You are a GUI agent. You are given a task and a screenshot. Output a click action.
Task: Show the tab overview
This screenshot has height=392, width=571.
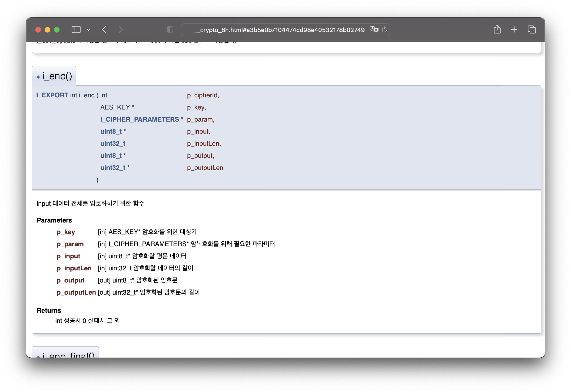[532, 30]
